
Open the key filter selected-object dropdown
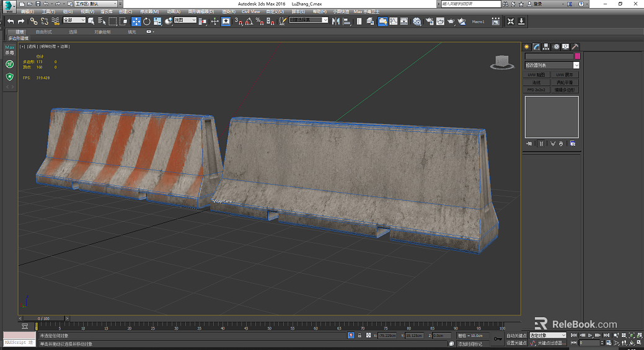click(548, 335)
